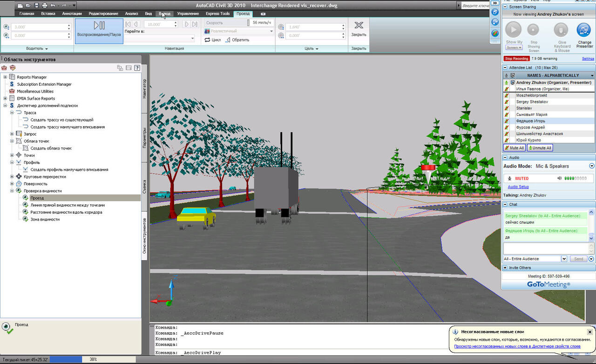
Task: Click the Обратить reverse direction button
Action: click(237, 40)
